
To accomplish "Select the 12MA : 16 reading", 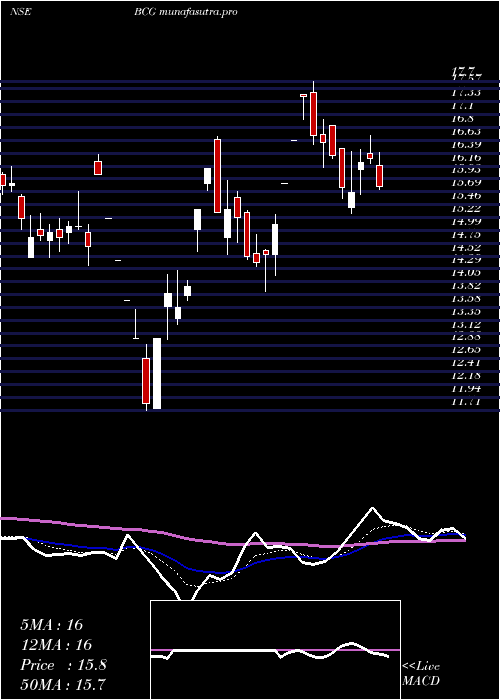I will coord(56,645).
